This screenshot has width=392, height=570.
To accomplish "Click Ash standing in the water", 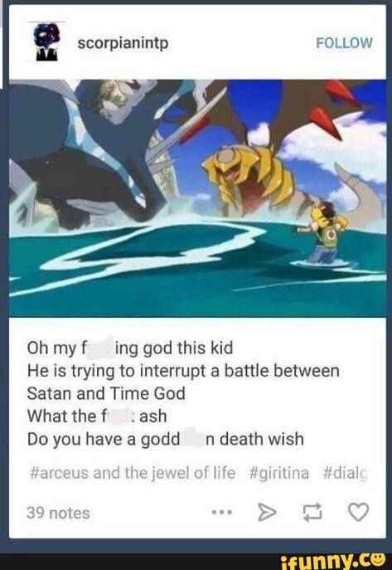I will tap(323, 233).
